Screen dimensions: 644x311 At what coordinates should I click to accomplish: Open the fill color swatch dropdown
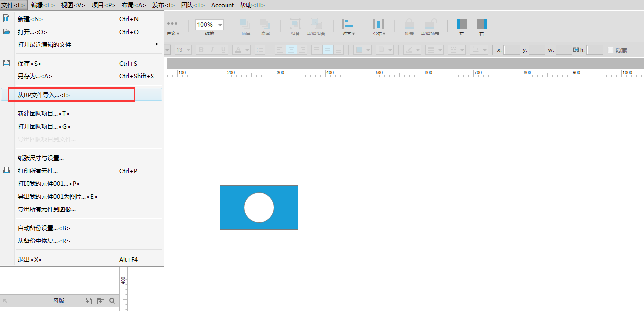(x=362, y=50)
